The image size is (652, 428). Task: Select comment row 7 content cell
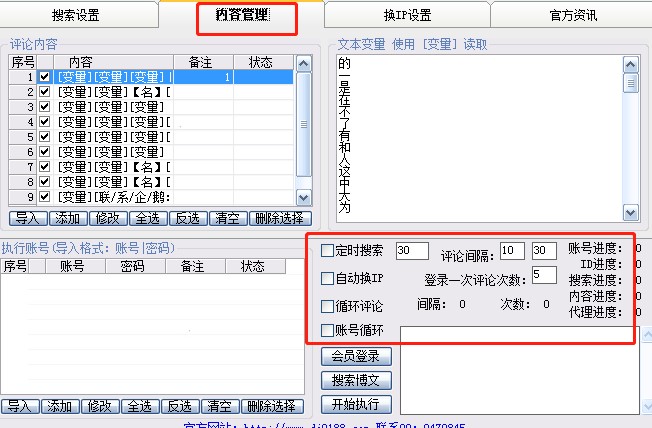click(114, 167)
